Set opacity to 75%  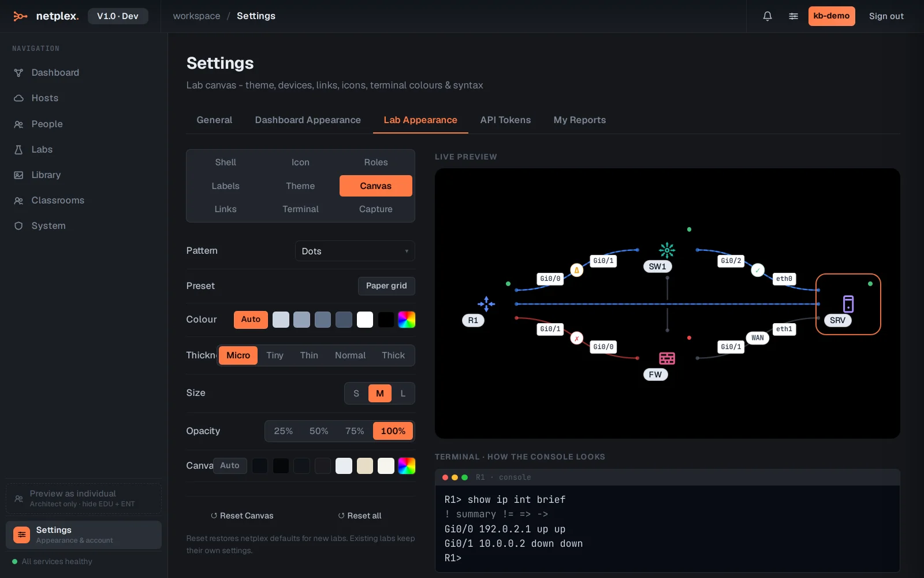click(355, 431)
